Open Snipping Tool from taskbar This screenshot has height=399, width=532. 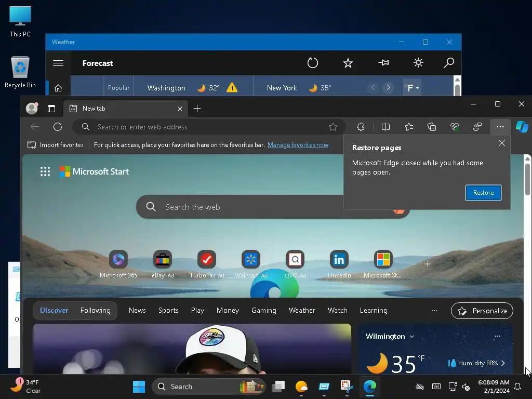point(347,387)
